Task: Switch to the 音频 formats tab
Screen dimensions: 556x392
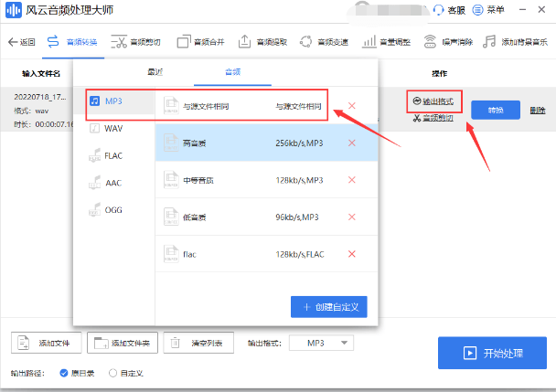Action: (x=232, y=72)
